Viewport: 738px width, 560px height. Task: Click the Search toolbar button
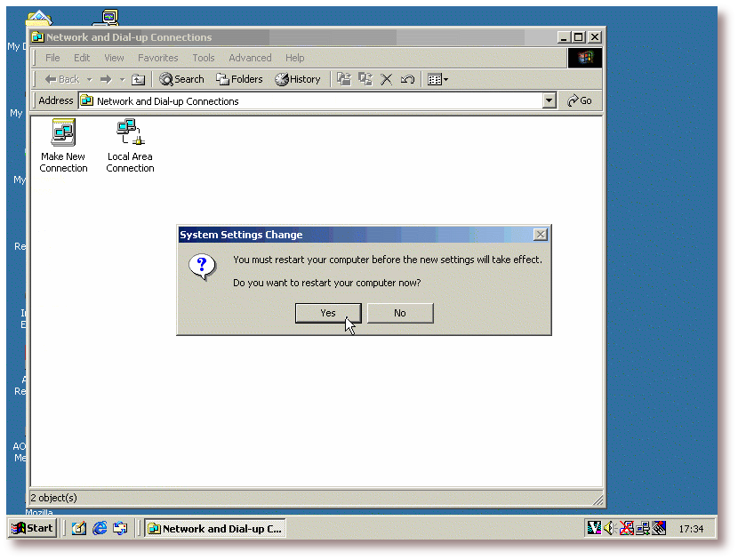(x=181, y=79)
